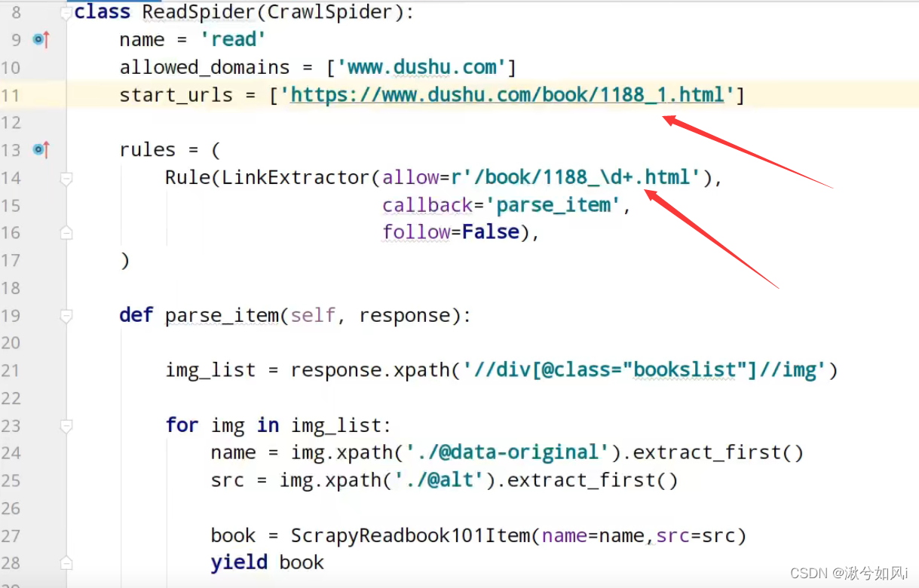Screen dimensions: 919x588
Task: Click the yield keyword on line 28
Action: tap(239, 562)
